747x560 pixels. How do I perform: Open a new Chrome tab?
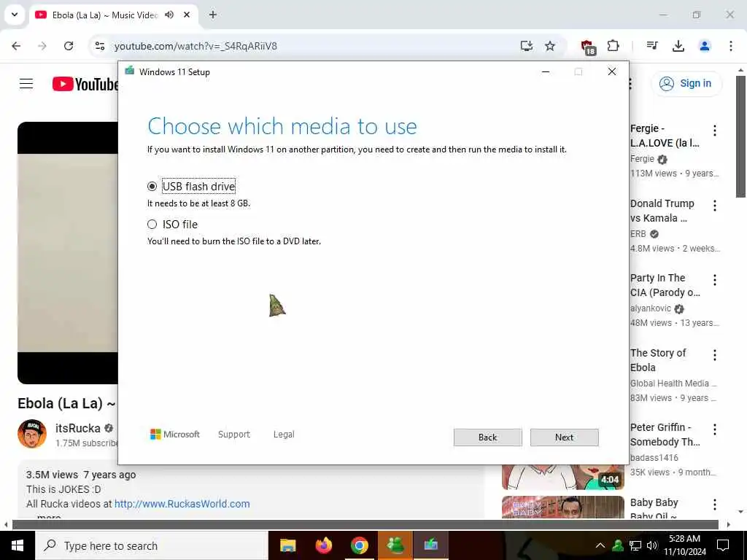pyautogui.click(x=213, y=15)
